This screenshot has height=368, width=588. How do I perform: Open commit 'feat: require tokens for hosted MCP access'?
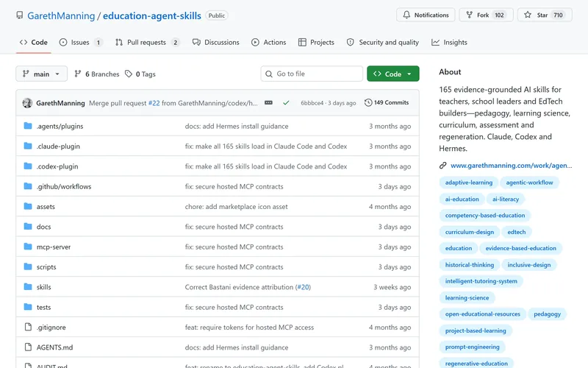[249, 327]
